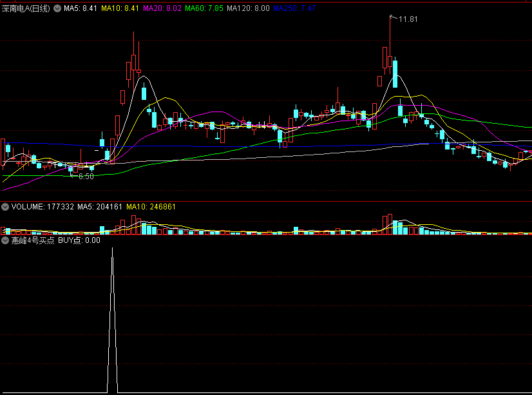Select the magenta MA20: 8.02 label
The image size is (532, 395).
(x=162, y=8)
